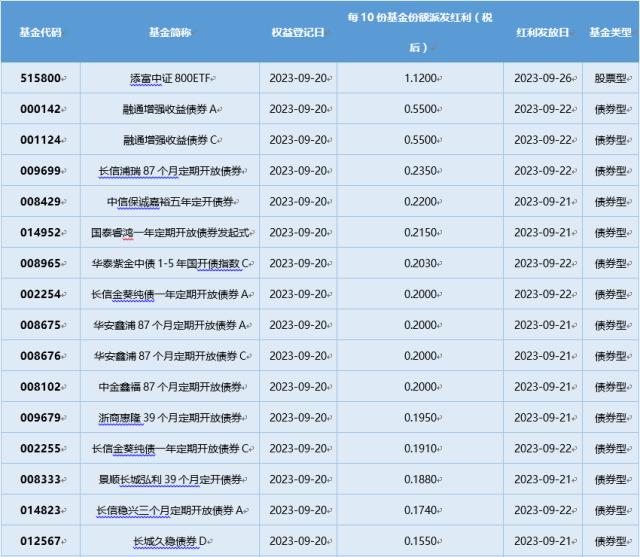Click 债券型 in the 009679 row
This screenshot has height=557, width=640.
(611, 418)
